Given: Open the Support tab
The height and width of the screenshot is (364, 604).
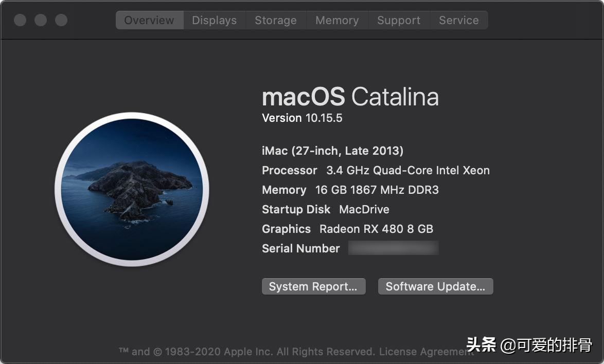Looking at the screenshot, I should (x=399, y=21).
